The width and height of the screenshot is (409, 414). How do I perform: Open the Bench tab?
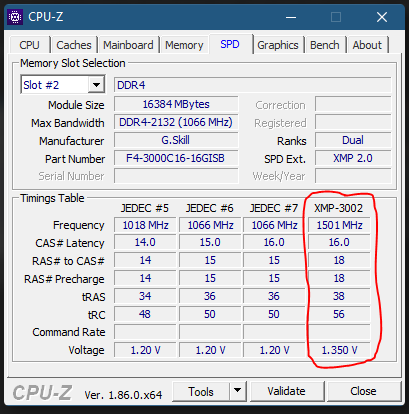pos(325,45)
